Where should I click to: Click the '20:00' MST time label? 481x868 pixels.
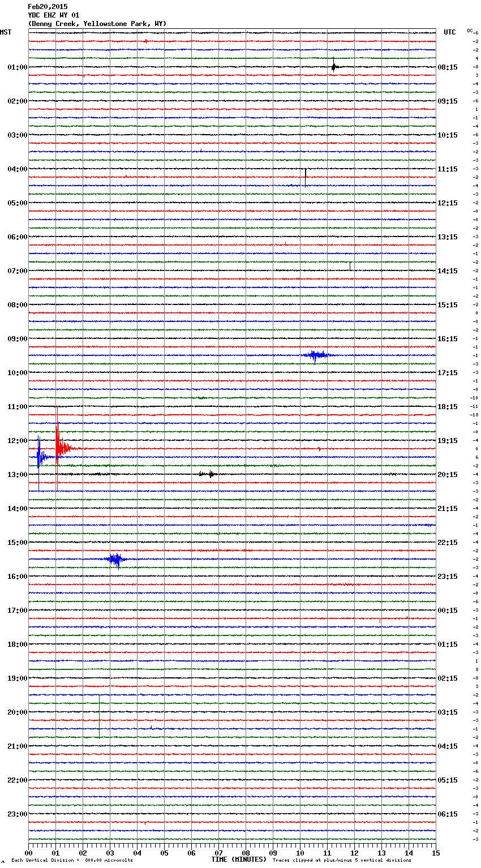[18, 712]
